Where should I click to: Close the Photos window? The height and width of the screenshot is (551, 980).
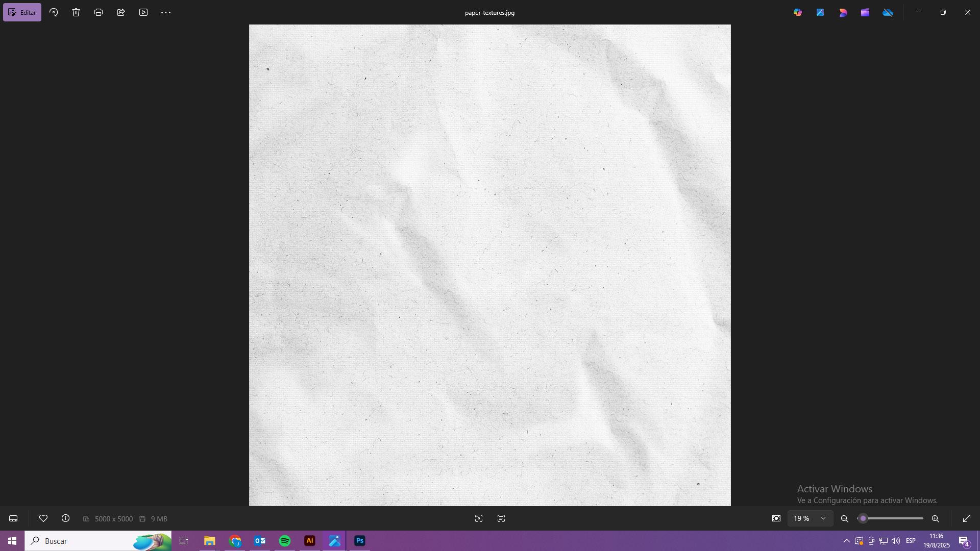[x=968, y=12]
